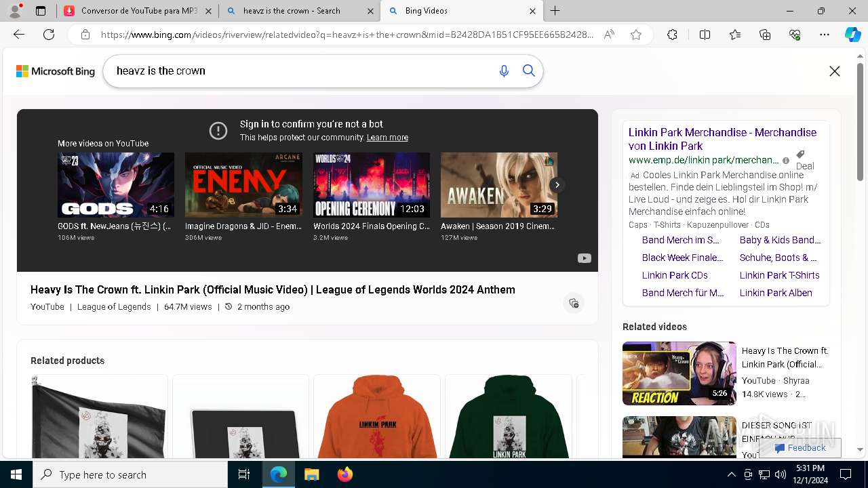Click the Feedback button
This screenshot has width=868, height=488.
800,447
